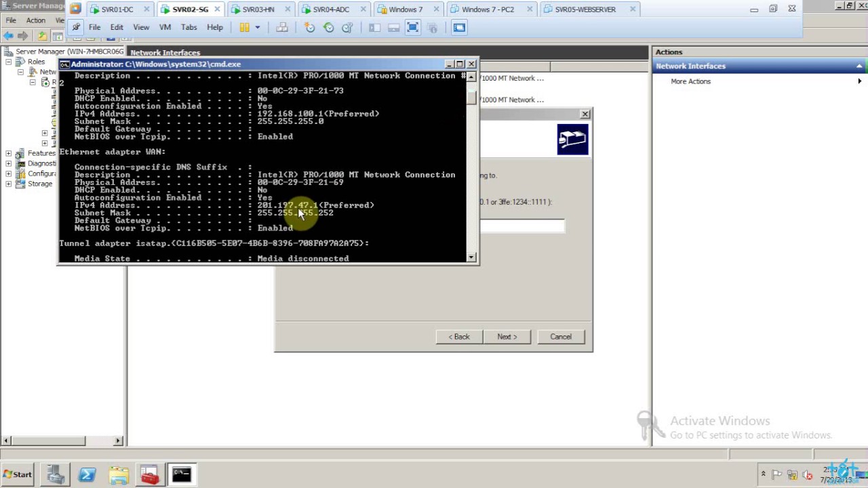
Task: Open the VMware home tab icon
Action: (x=75, y=9)
